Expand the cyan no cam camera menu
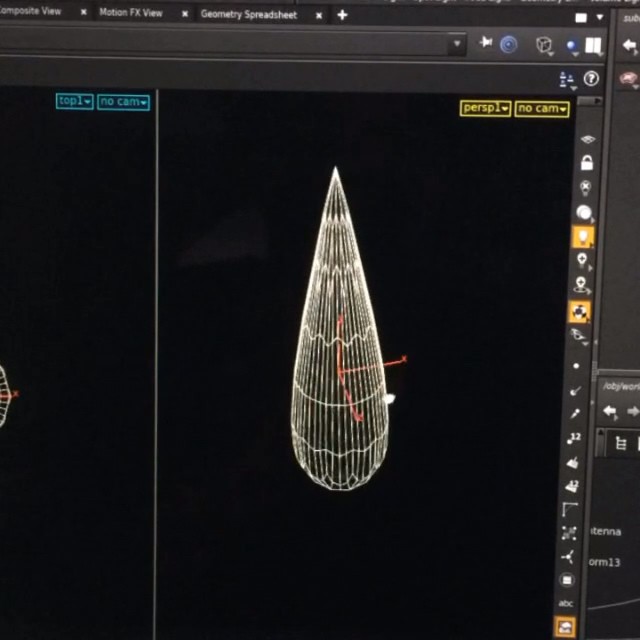Screen dimensions: 640x640 [x=123, y=102]
